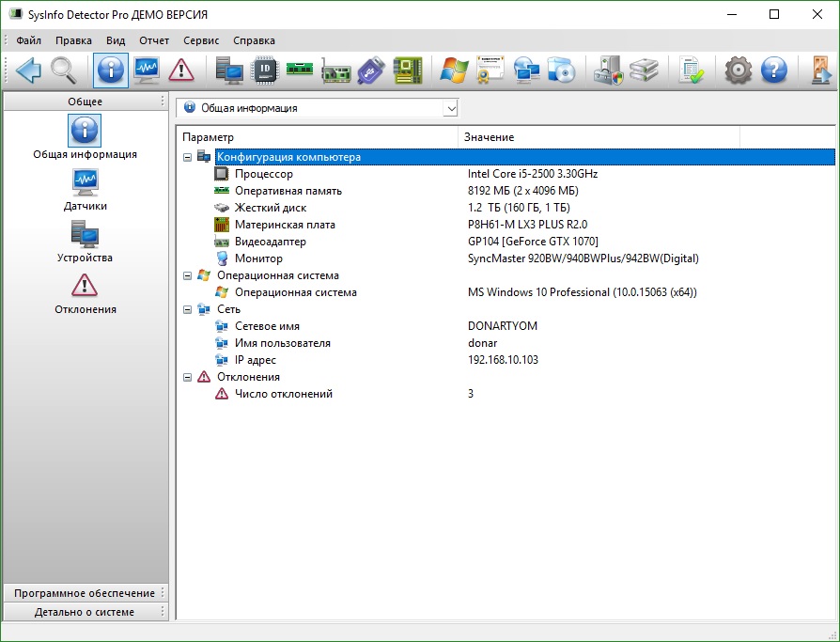Click the blue question mark help icon
This screenshot has width=840, height=642.
point(773,70)
